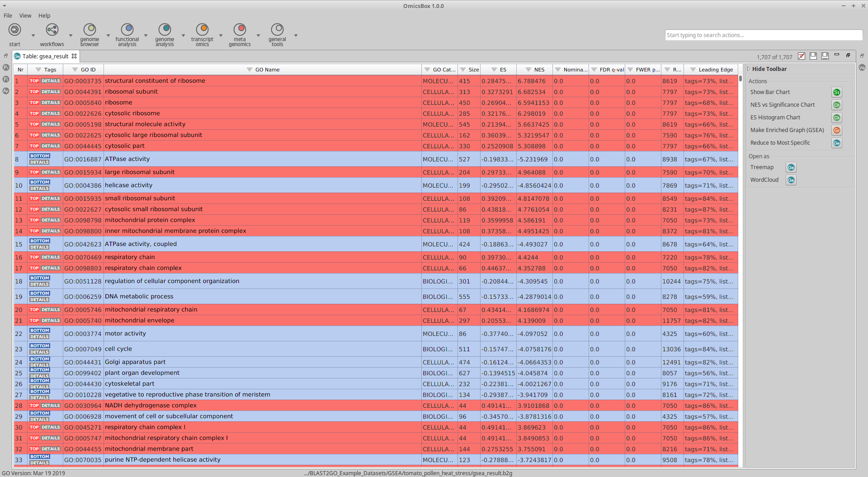Launch the ES Histogram Chart action
Viewport: 868px width, 477px height.
(x=836, y=118)
